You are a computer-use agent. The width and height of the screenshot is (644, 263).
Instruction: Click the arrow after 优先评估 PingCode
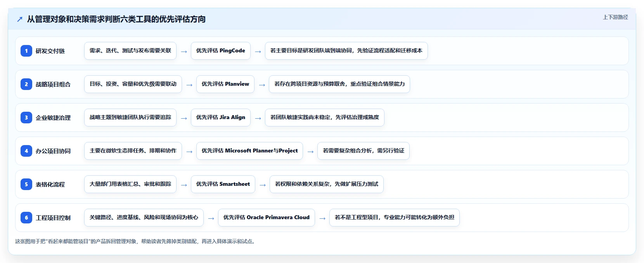[x=258, y=52]
